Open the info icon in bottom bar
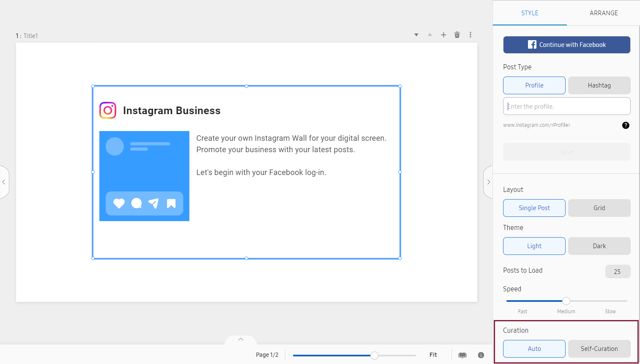640x364 pixels. coord(481,355)
